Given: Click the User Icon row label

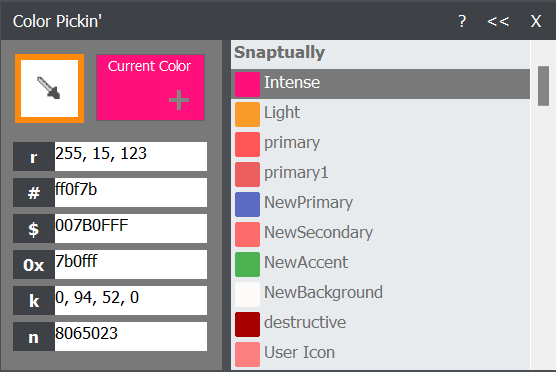Looking at the screenshot, I should pos(299,353).
